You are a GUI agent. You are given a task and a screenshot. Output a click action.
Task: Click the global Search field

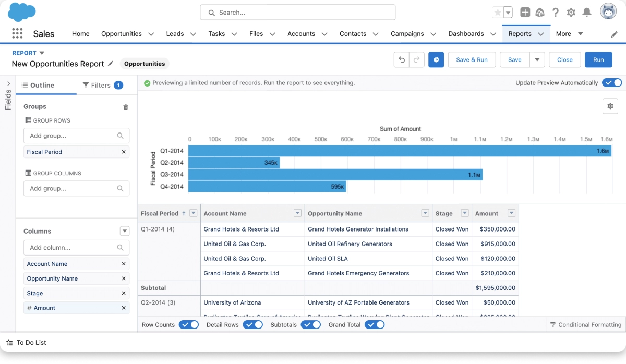[x=297, y=12]
